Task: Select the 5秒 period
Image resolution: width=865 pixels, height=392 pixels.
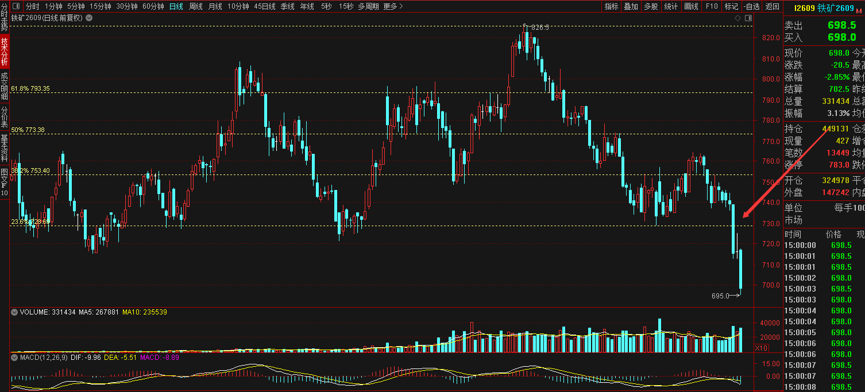Action: click(326, 7)
